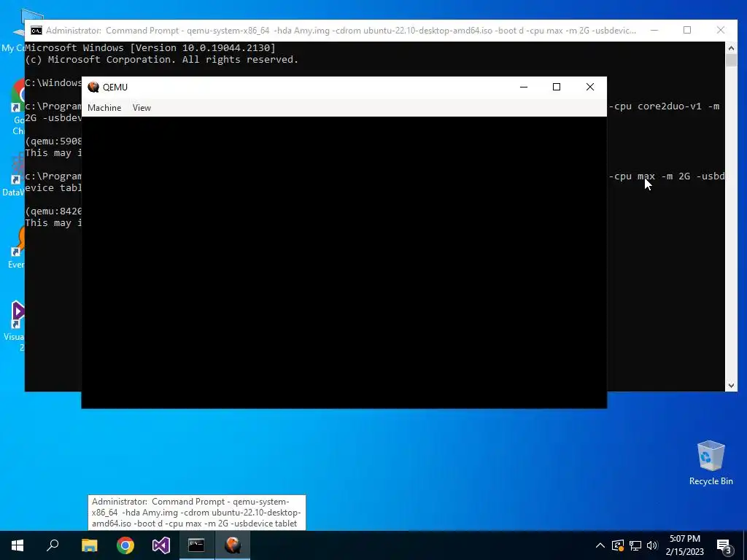Switch to QEMU taskbar button

(x=233, y=545)
